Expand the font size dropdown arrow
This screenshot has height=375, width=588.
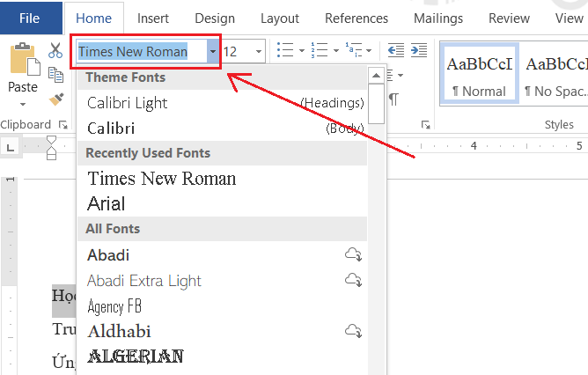(258, 52)
